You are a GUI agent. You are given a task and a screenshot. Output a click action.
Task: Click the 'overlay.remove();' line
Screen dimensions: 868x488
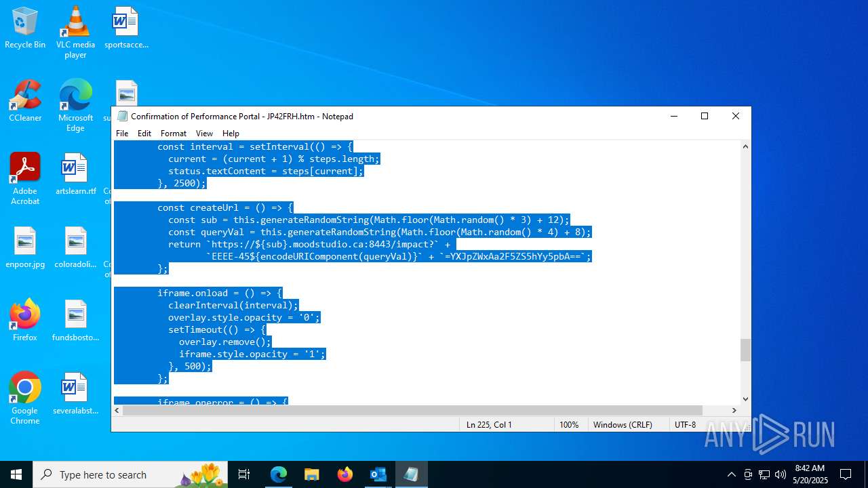click(x=225, y=342)
